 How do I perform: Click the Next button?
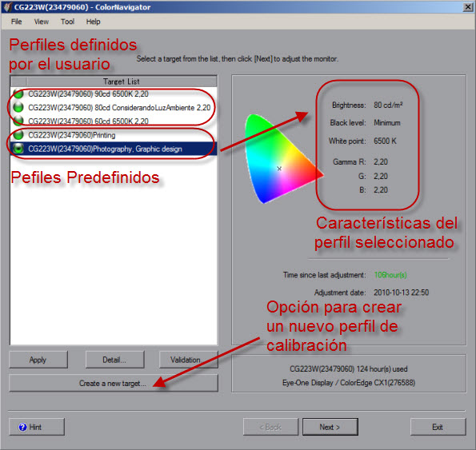pos(330,427)
